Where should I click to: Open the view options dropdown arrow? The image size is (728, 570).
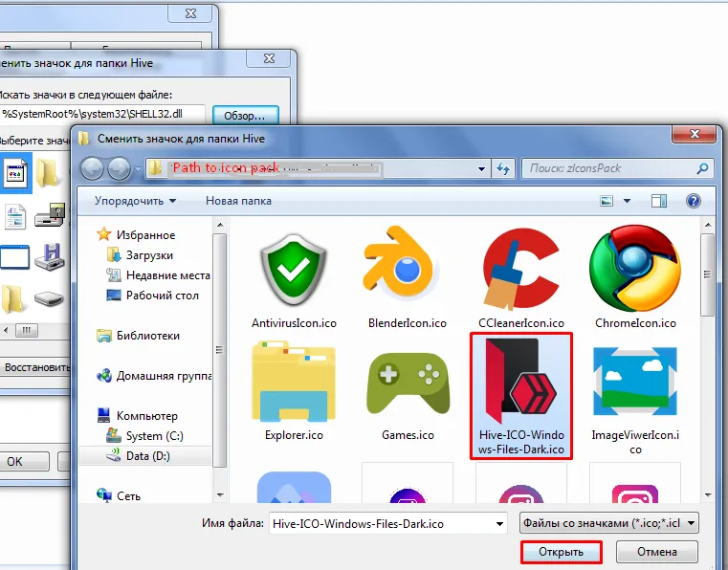[x=627, y=201]
